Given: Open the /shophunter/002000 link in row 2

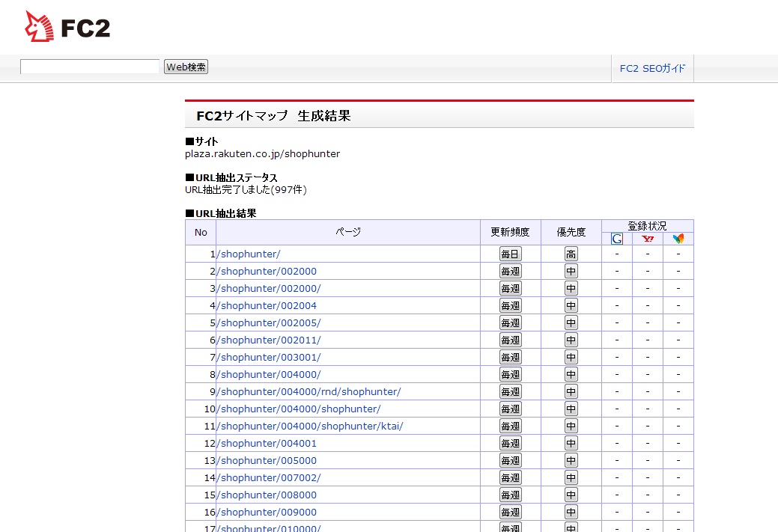Looking at the screenshot, I should tap(266, 272).
